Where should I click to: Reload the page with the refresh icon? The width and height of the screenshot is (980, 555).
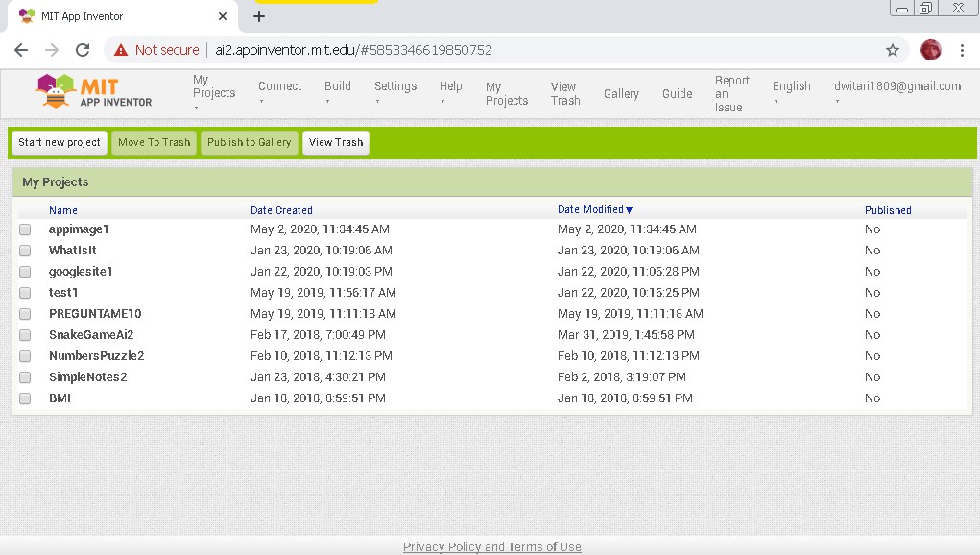pos(83,50)
